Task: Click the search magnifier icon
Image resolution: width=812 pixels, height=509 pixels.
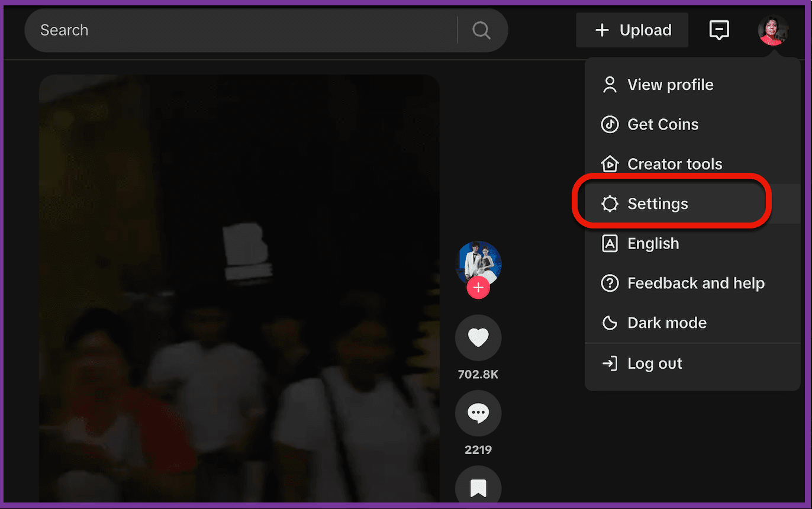Action: pyautogui.click(x=481, y=30)
